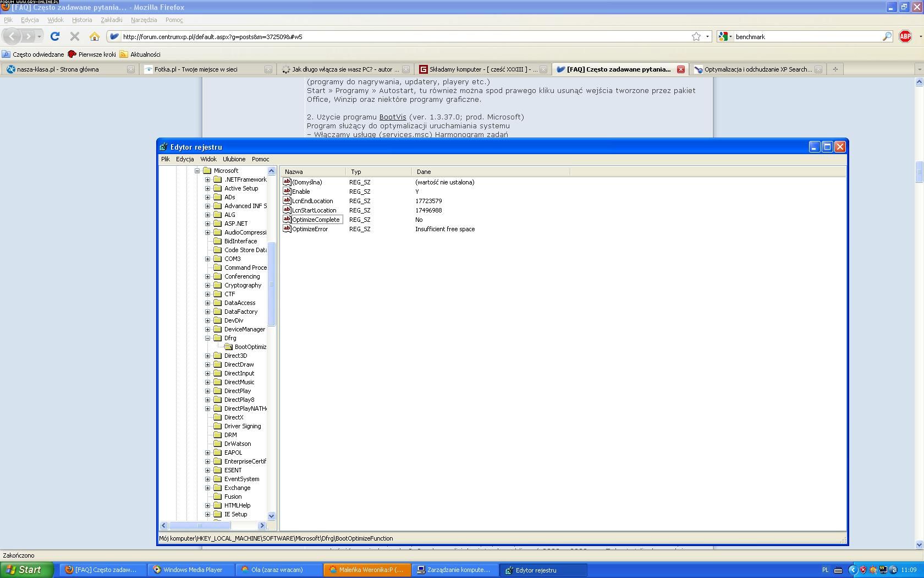Stop page loading in Firefox
Viewport: 924px width, 578px height.
click(75, 36)
